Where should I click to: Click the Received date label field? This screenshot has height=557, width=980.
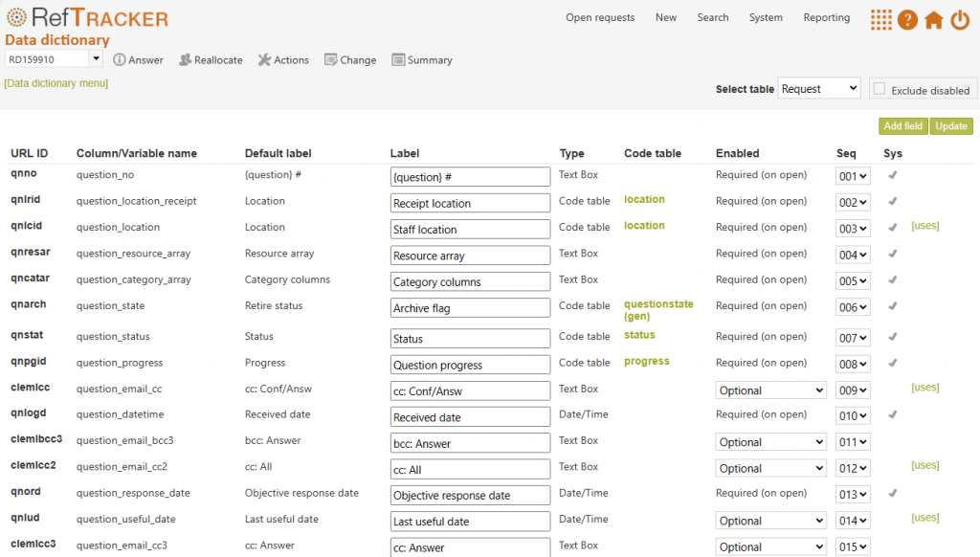point(470,417)
